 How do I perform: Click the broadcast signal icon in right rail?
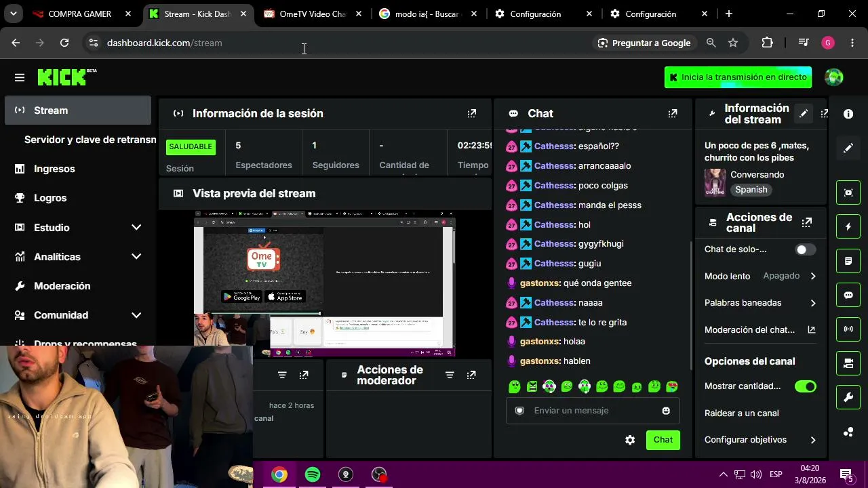click(x=848, y=329)
